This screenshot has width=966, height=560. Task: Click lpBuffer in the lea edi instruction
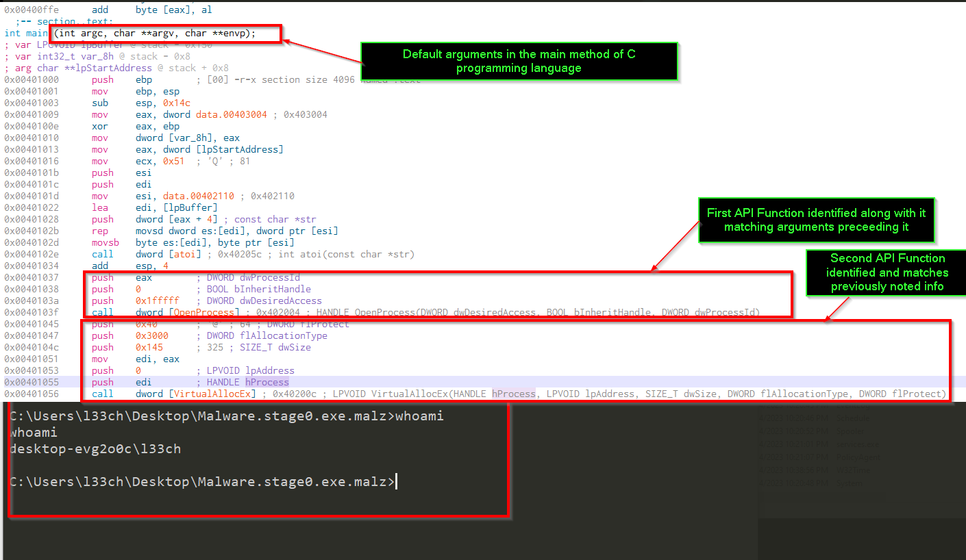193,207
